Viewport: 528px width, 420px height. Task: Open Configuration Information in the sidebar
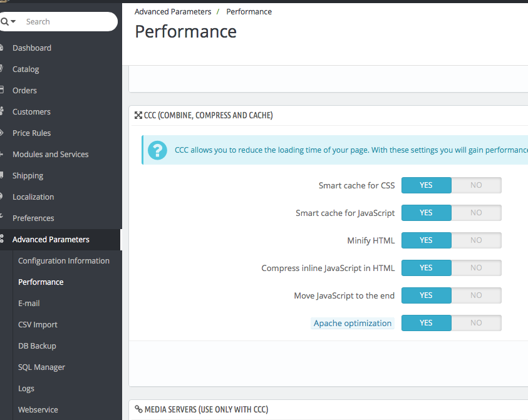point(64,261)
